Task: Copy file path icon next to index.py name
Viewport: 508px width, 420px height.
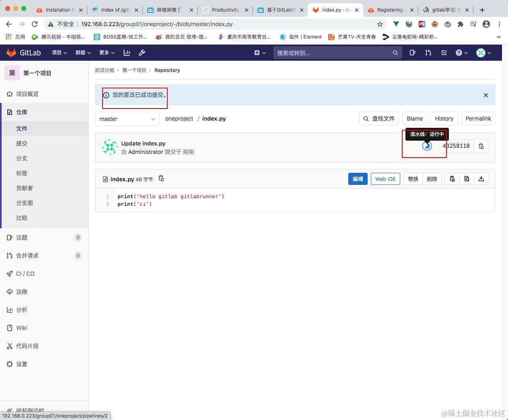Action: click(x=161, y=179)
